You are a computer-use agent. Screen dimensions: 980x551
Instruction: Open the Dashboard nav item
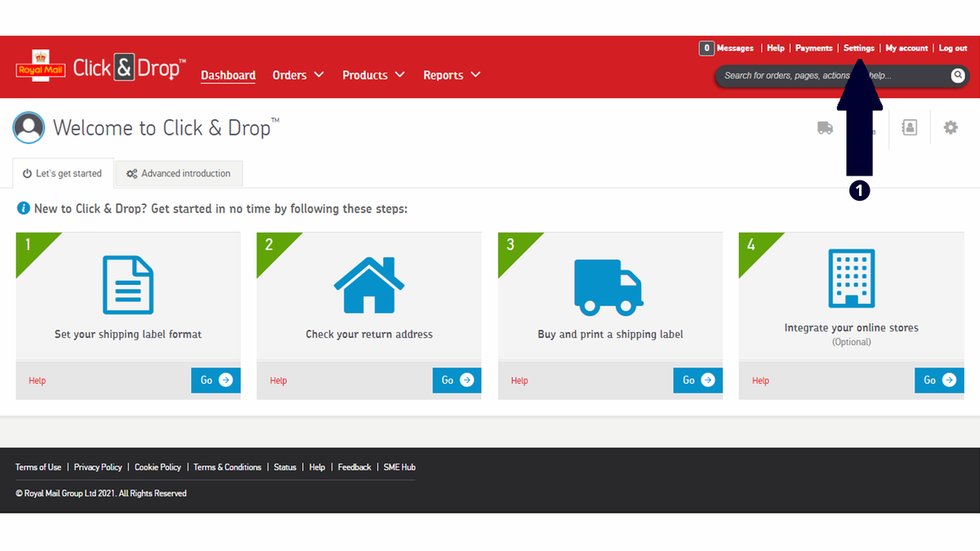click(228, 75)
